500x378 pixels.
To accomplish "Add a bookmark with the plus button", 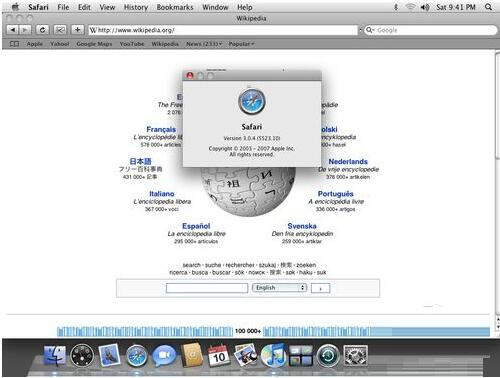I will [77, 30].
